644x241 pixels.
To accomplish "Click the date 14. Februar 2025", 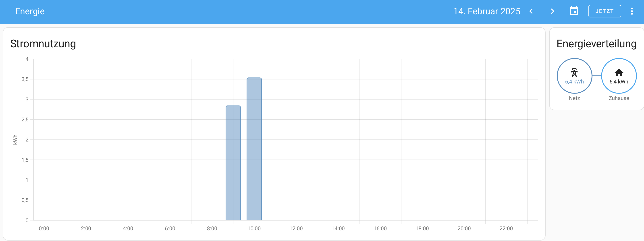I will [487, 11].
